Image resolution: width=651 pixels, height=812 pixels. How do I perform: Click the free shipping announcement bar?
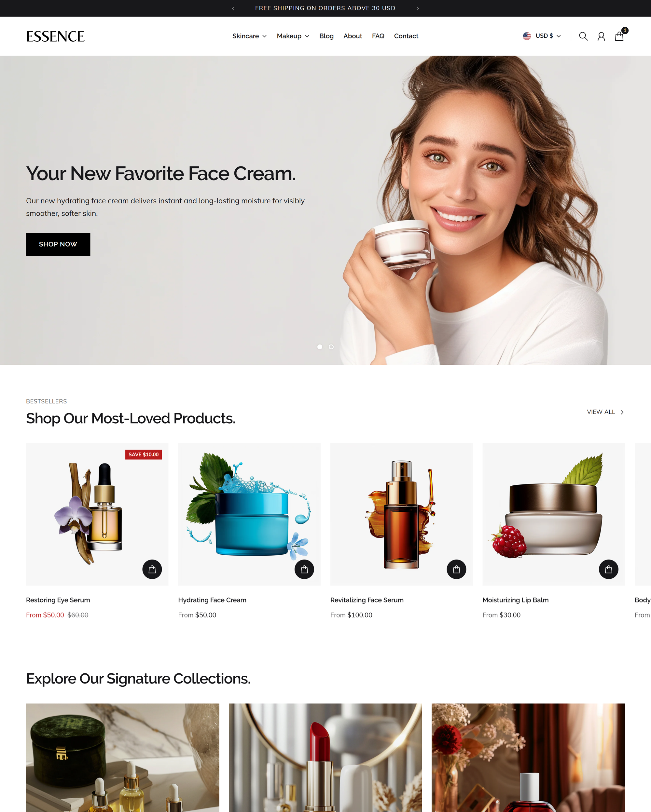point(325,8)
